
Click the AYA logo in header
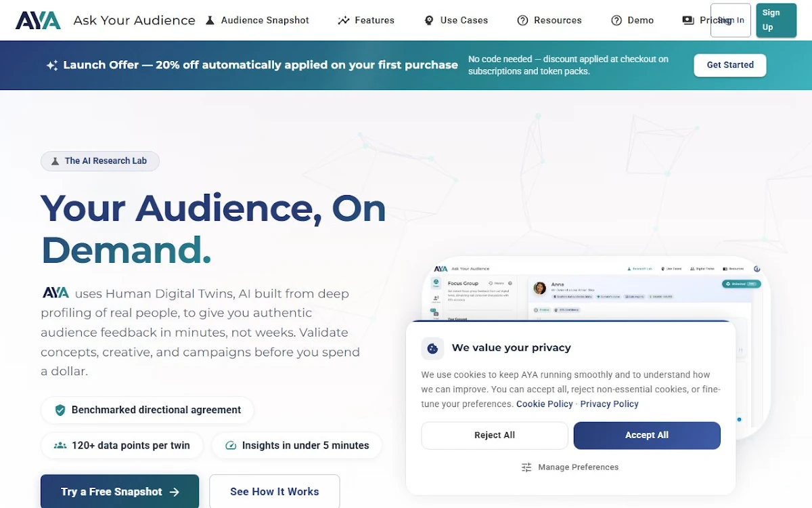(38, 20)
